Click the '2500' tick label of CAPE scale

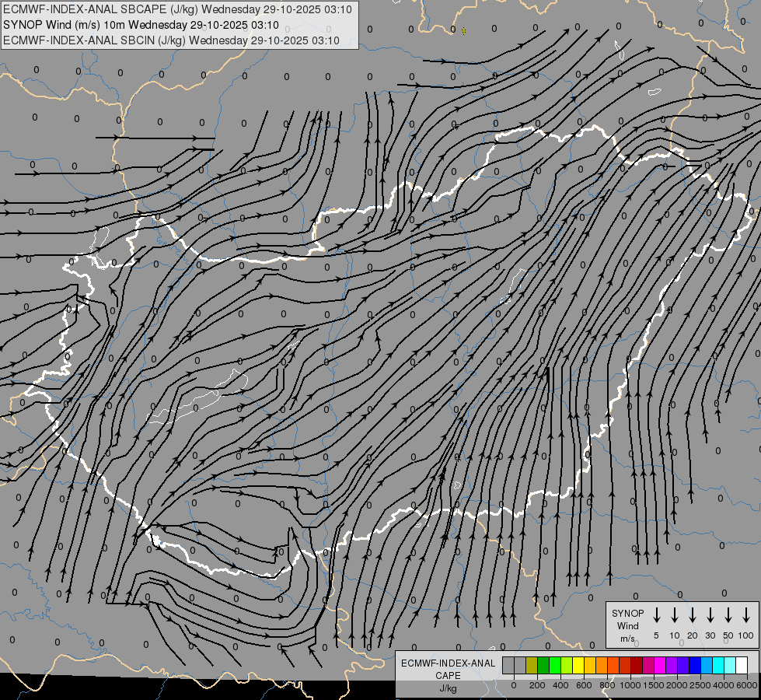[700, 685]
